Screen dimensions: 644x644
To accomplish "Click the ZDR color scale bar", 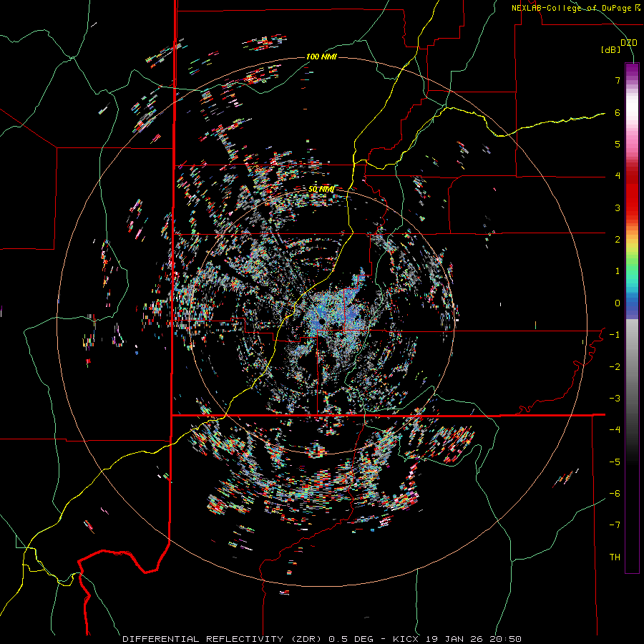I will pyautogui.click(x=632, y=318).
